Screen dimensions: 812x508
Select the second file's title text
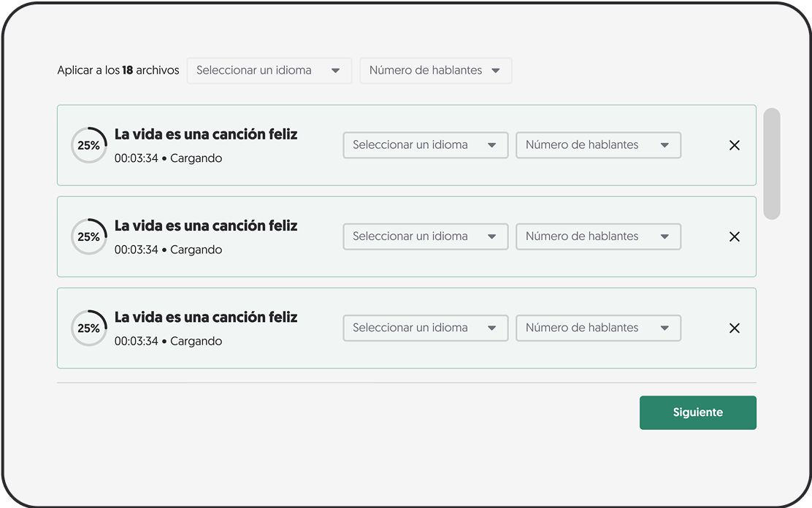205,226
